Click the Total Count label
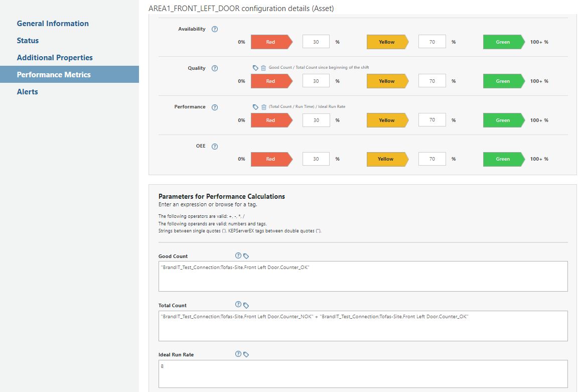The width and height of the screenshot is (580, 392). [x=173, y=305]
